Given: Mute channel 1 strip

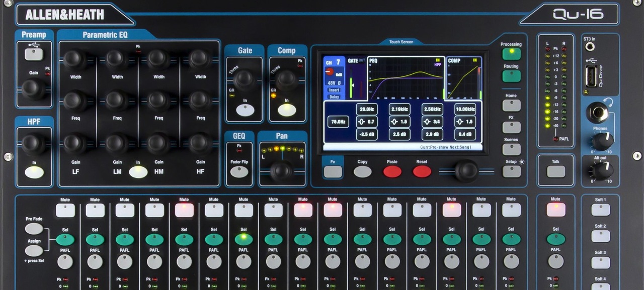Looking at the screenshot, I should pos(65,210).
